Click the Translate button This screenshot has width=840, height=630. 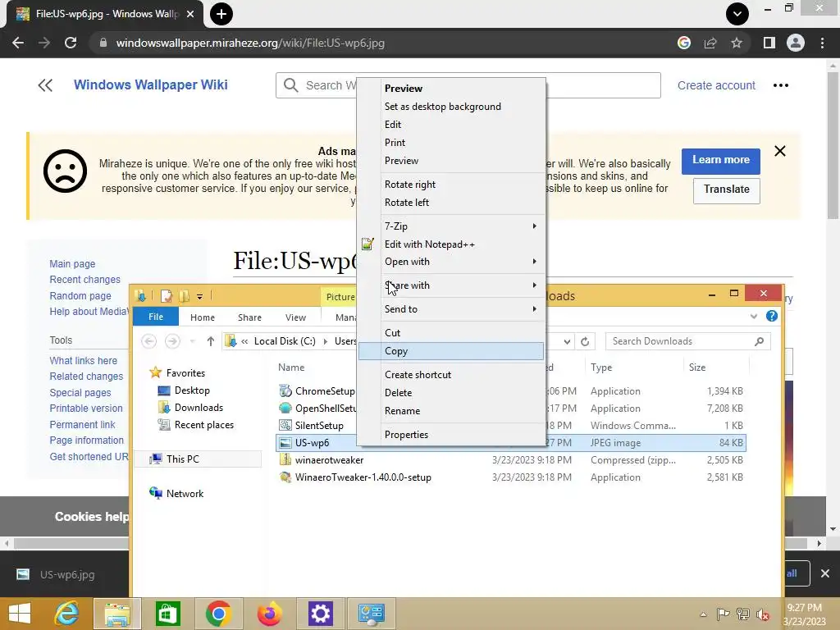pyautogui.click(x=727, y=189)
